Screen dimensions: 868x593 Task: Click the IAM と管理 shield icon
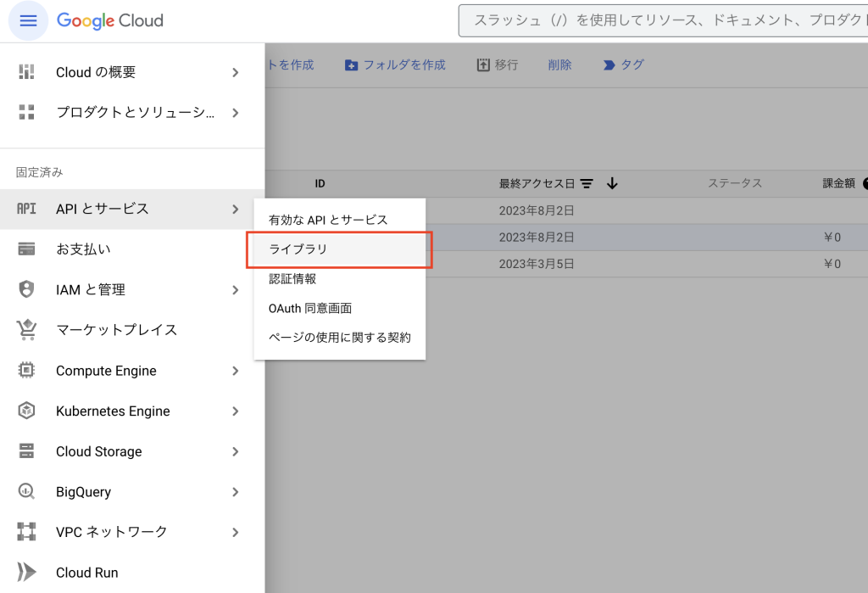(x=26, y=289)
